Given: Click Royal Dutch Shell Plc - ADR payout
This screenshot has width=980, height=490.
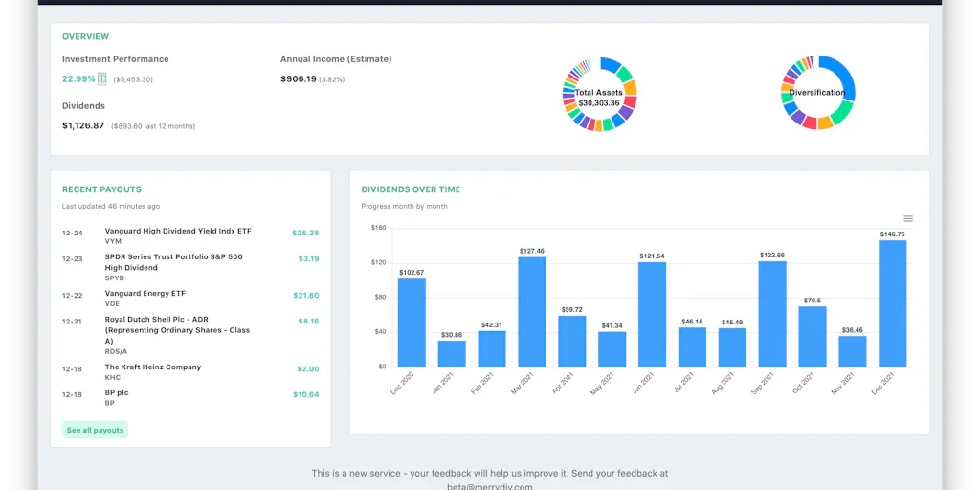Looking at the screenshot, I should 177,330.
